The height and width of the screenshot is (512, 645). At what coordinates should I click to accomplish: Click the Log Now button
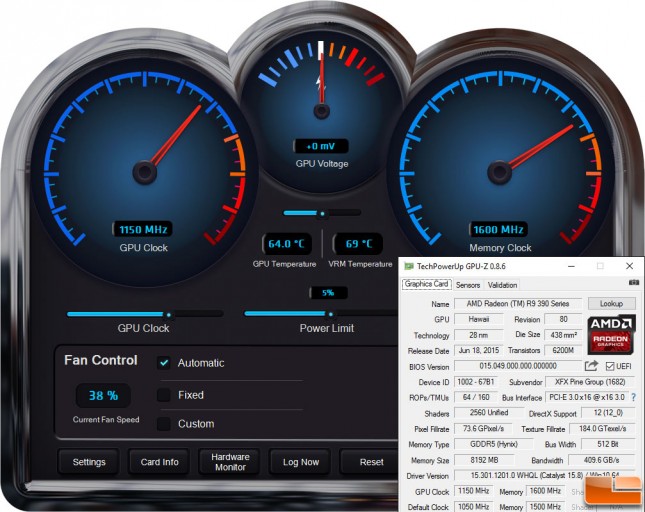click(x=301, y=462)
